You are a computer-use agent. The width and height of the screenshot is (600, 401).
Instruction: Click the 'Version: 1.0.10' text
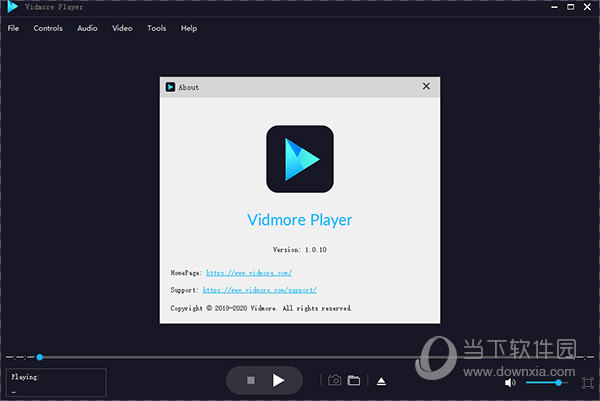pyautogui.click(x=300, y=250)
